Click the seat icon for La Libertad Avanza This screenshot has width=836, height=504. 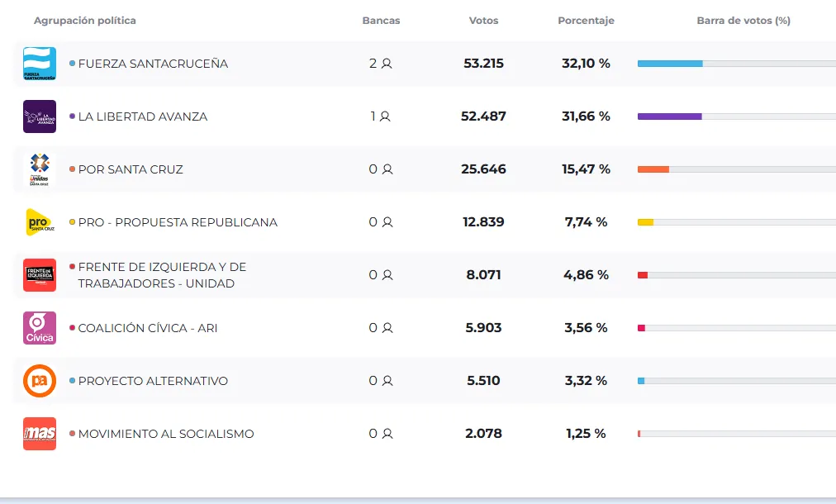click(x=385, y=116)
